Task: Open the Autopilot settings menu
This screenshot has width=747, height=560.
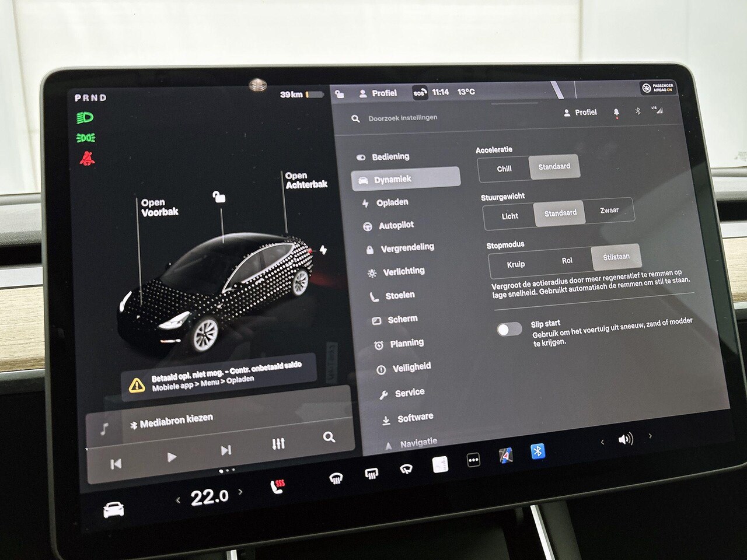Action: (x=396, y=225)
